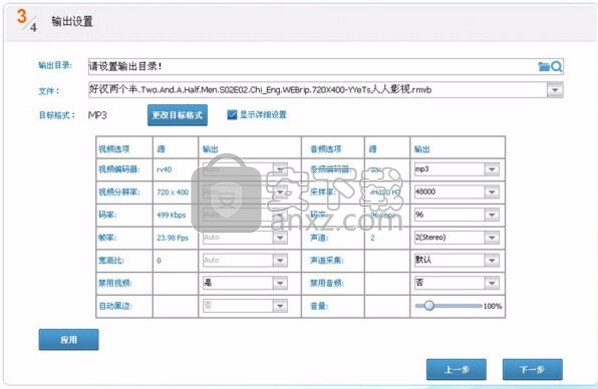This screenshot has height=389, width=598.
Task: Click the 输出设置 step title
Action: tap(72, 21)
